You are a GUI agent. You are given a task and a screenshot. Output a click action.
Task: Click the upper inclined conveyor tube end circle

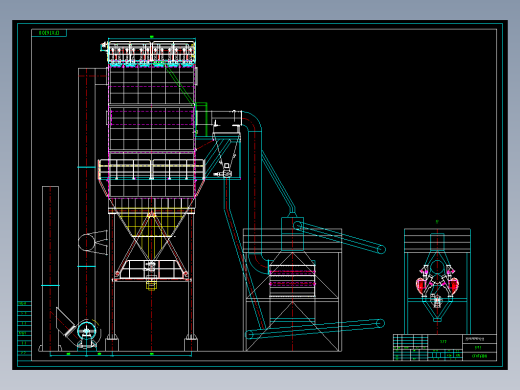coord(381,249)
